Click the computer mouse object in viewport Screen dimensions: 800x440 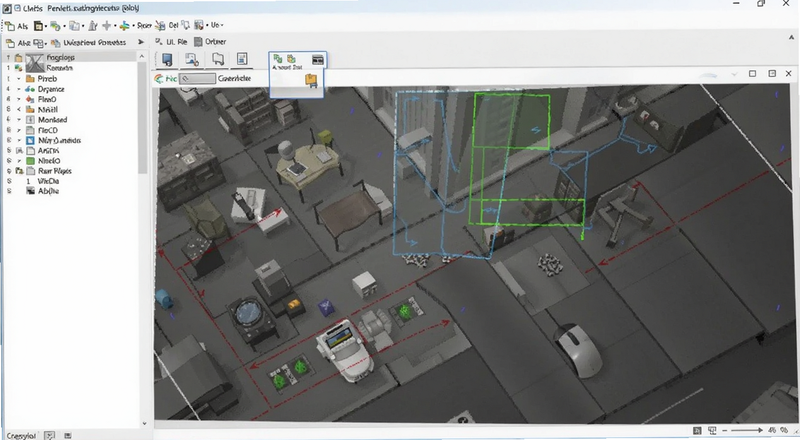(578, 350)
